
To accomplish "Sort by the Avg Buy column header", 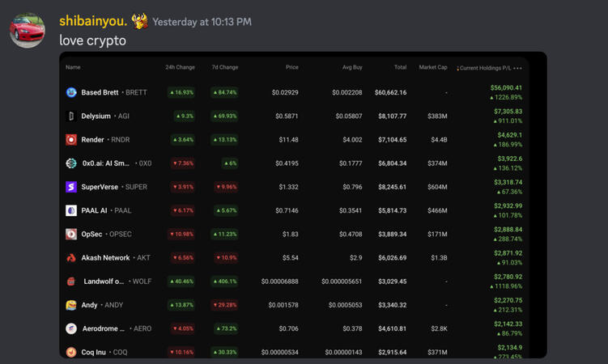I will 352,67.
